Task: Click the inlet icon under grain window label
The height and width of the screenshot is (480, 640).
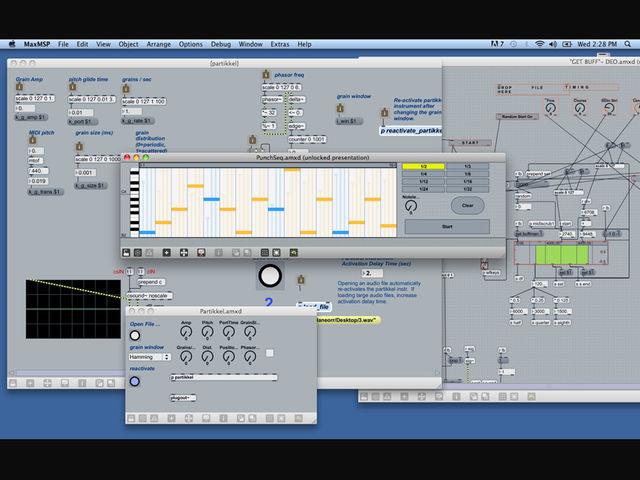Action: click(340, 108)
